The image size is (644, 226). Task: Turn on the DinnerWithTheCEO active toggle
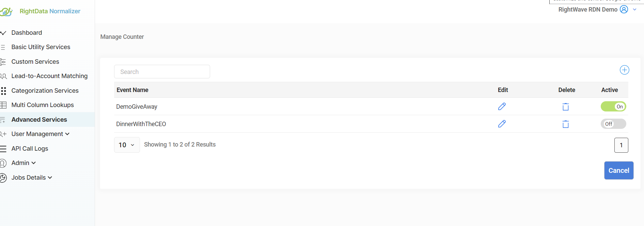613,124
